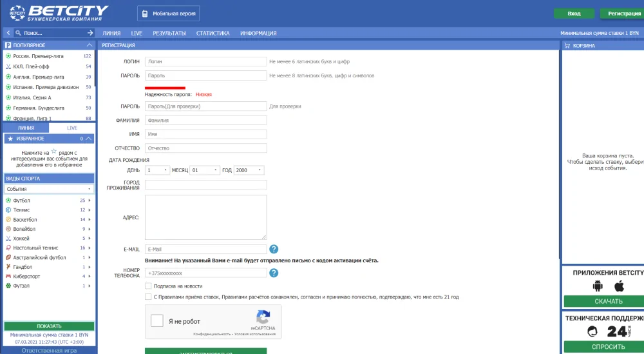
Task: Switch to the LIVE tab in sidebar
Action: (x=72, y=128)
